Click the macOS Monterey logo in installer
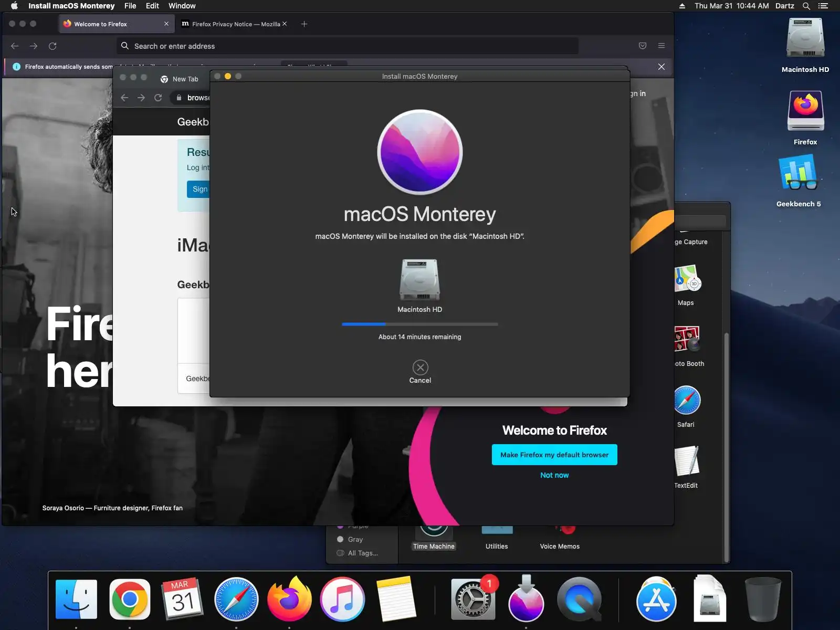The width and height of the screenshot is (840, 630). pyautogui.click(x=420, y=152)
